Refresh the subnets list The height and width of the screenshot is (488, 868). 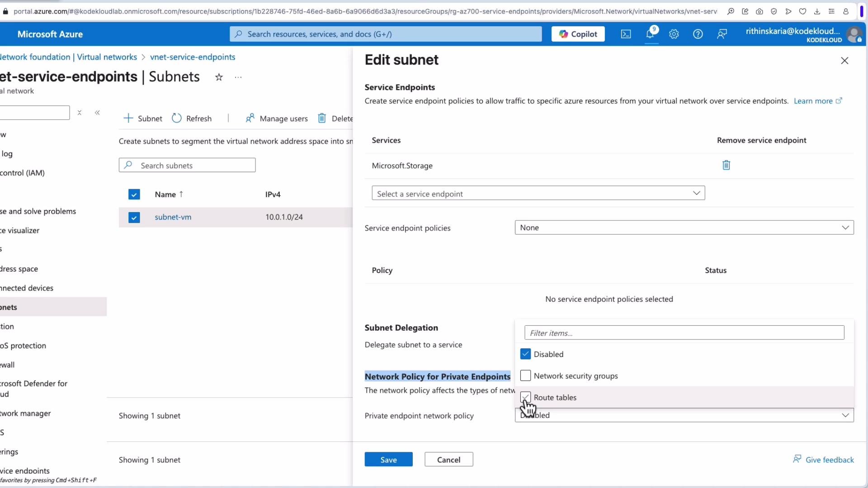[x=192, y=118]
